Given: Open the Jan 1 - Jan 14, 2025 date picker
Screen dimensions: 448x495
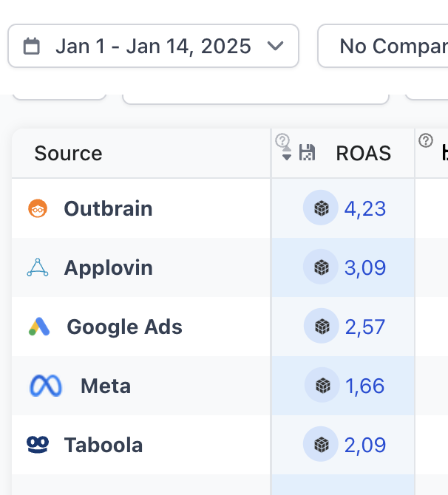Looking at the screenshot, I should [153, 46].
